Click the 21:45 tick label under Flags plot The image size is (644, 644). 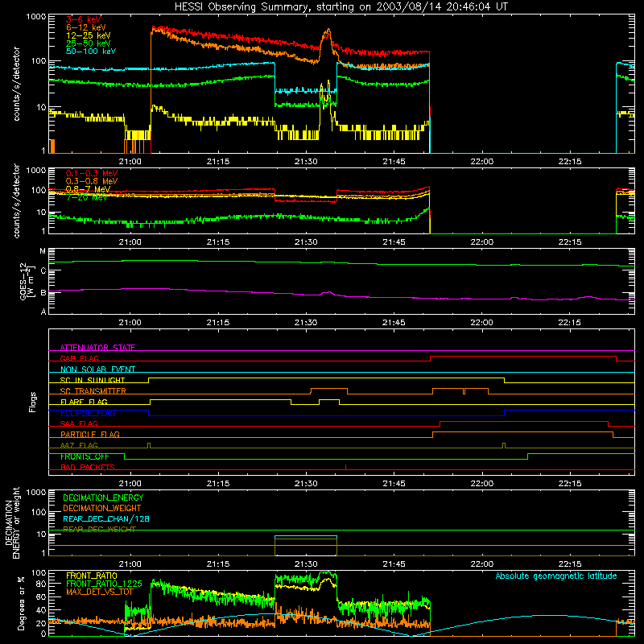[394, 484]
